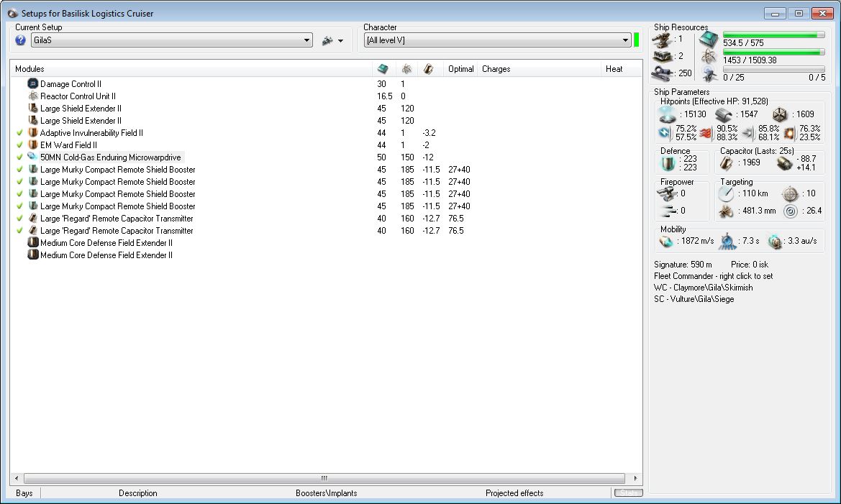Click the max velocity icon in Mobility
This screenshot has height=504, width=841.
pyautogui.click(x=666, y=242)
